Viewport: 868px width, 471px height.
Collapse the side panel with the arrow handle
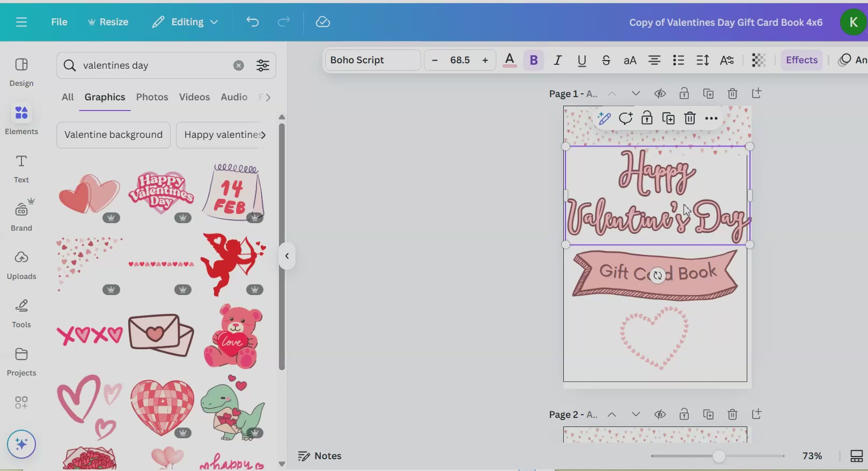[x=287, y=256]
